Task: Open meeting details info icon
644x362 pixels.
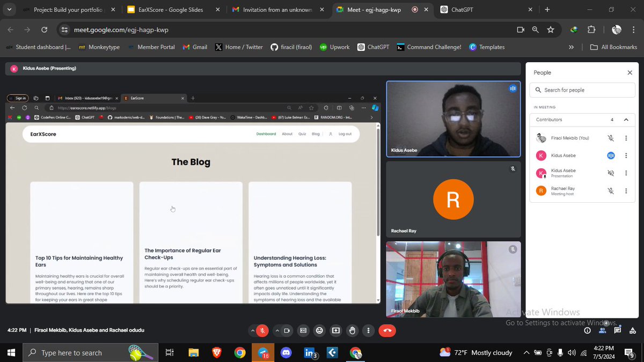Action: click(587, 331)
